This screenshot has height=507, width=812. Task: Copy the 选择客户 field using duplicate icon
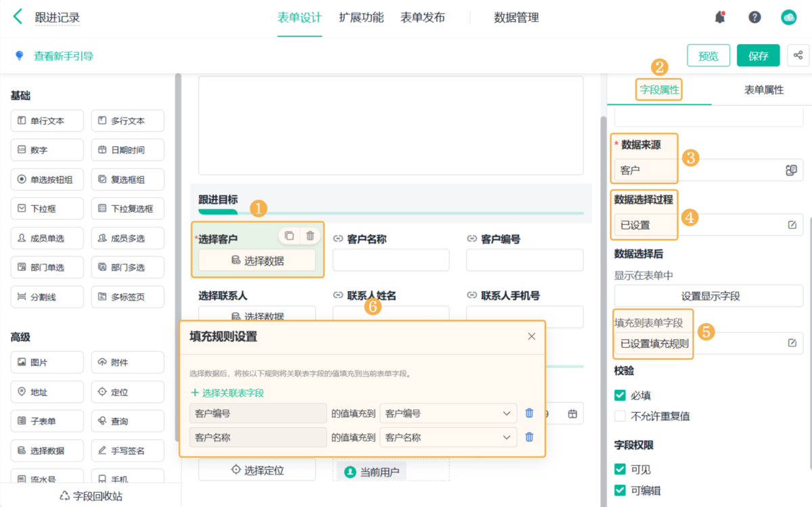[289, 236]
